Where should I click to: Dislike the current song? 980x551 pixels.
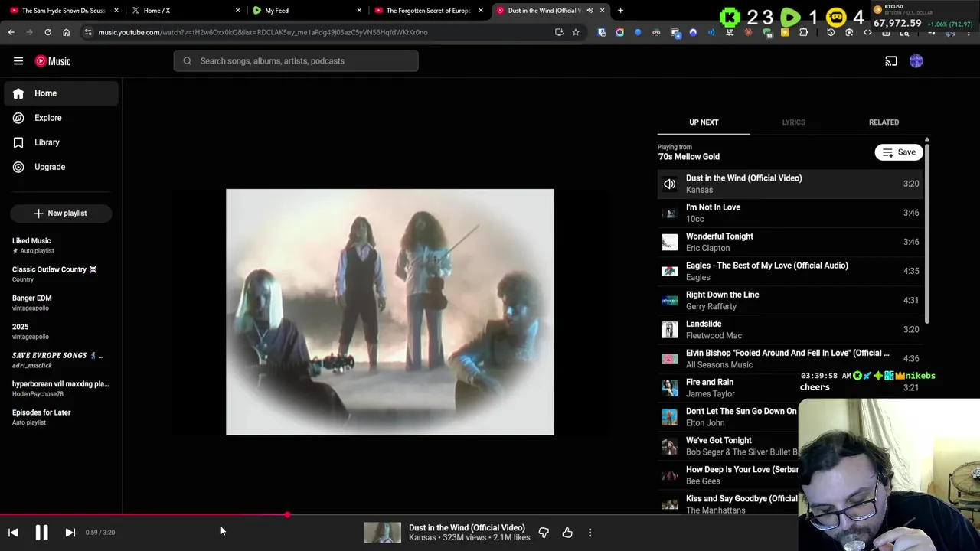pyautogui.click(x=544, y=533)
